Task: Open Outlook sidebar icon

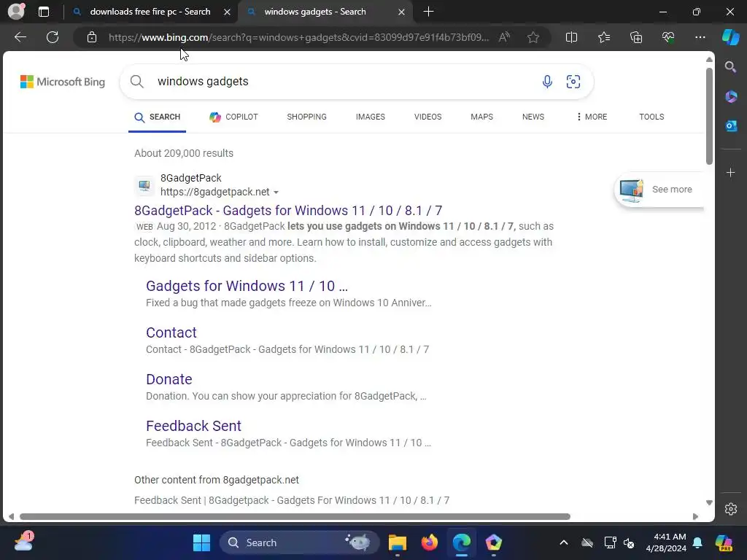Action: click(x=731, y=125)
